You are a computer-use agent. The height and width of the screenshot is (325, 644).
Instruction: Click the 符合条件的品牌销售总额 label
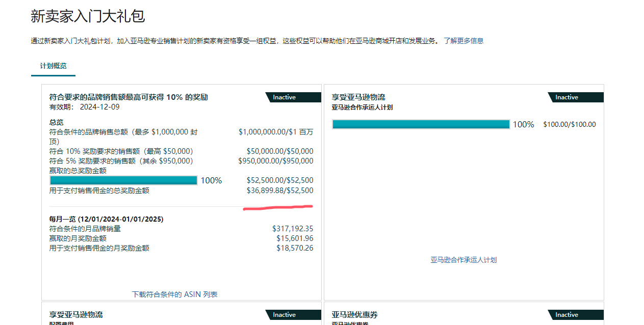[x=123, y=137]
